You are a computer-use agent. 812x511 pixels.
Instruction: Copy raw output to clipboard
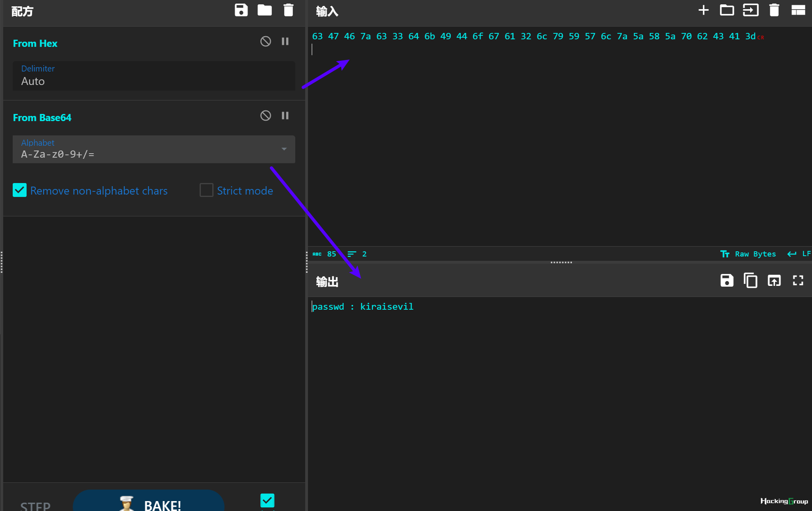750,281
